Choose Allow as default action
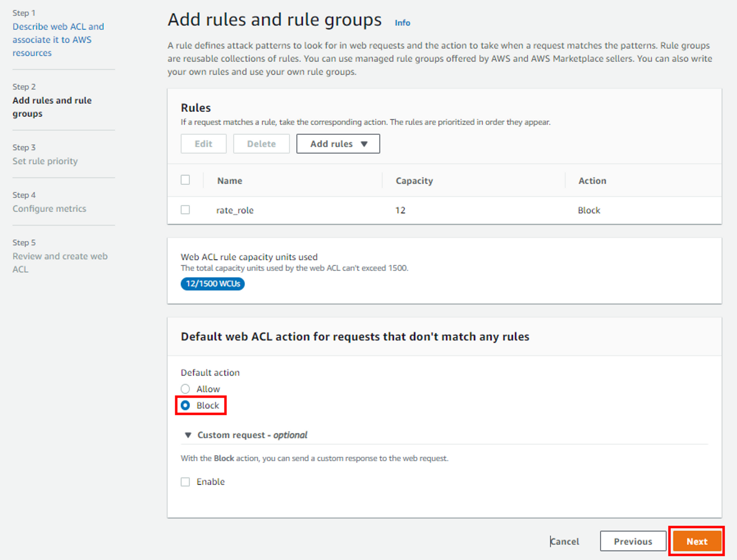 pyautogui.click(x=185, y=389)
